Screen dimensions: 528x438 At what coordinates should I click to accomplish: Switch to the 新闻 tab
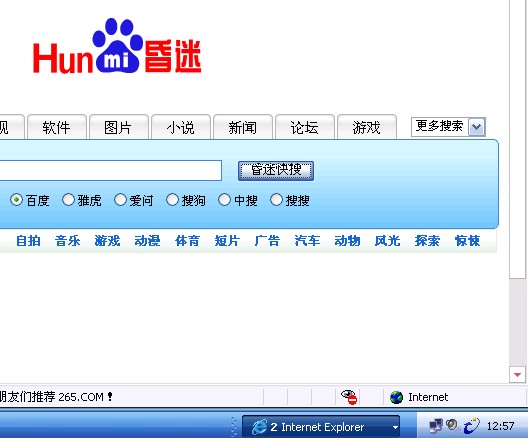coord(242,127)
